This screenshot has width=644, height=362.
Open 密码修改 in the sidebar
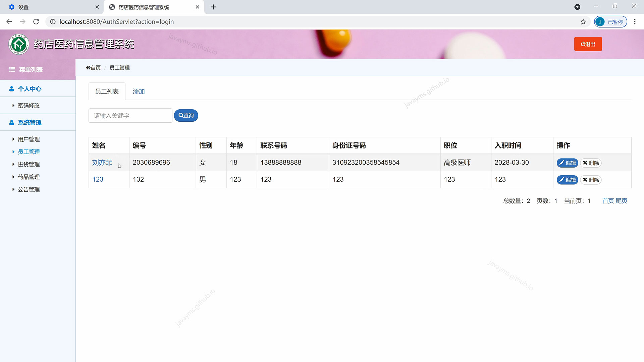tap(29, 106)
